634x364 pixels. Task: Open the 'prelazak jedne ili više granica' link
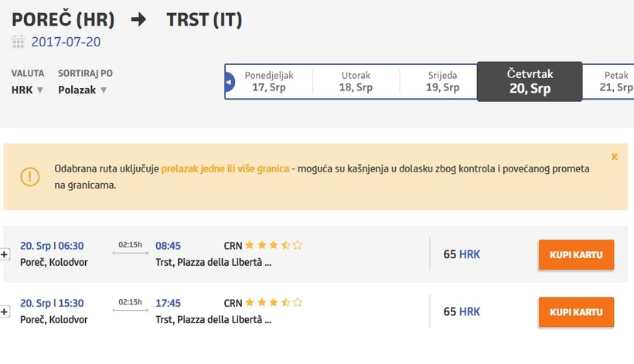pos(225,168)
